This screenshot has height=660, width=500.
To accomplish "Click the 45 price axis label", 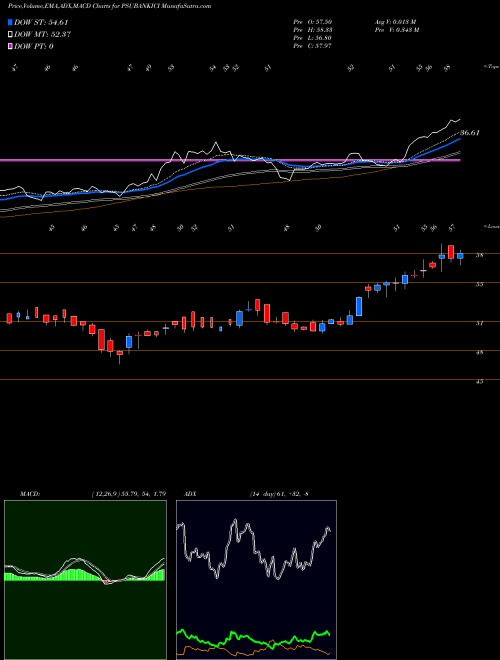I will 479,382.
